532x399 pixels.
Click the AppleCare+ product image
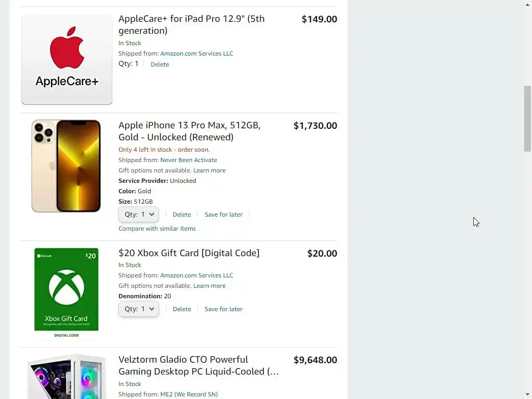(66, 60)
